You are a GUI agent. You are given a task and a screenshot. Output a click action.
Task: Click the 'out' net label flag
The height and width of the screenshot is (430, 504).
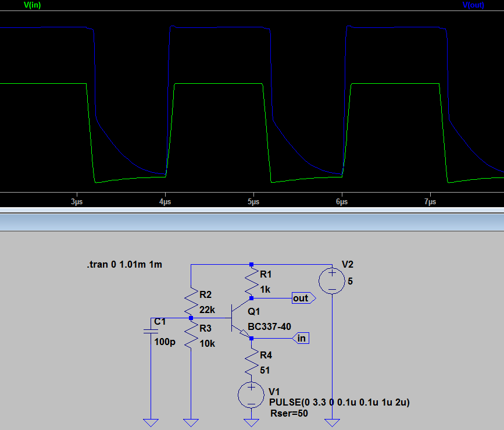click(304, 298)
